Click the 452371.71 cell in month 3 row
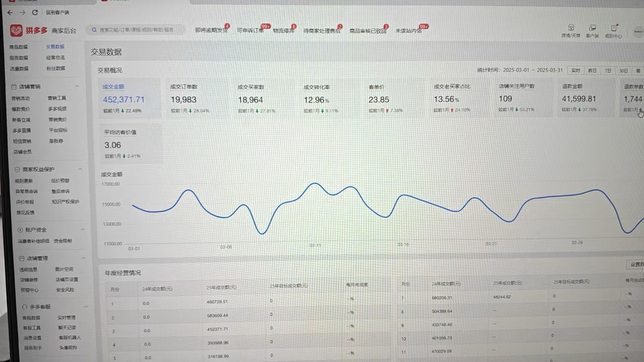The image size is (644, 362). click(x=217, y=329)
